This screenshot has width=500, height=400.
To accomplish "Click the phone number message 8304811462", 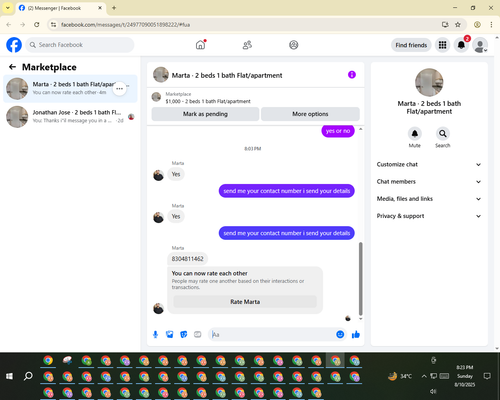I will 187,259.
